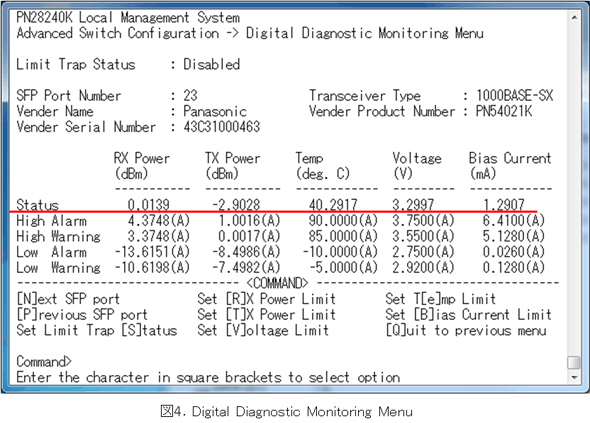Select Set [T]X Power Limit command

pos(266,315)
